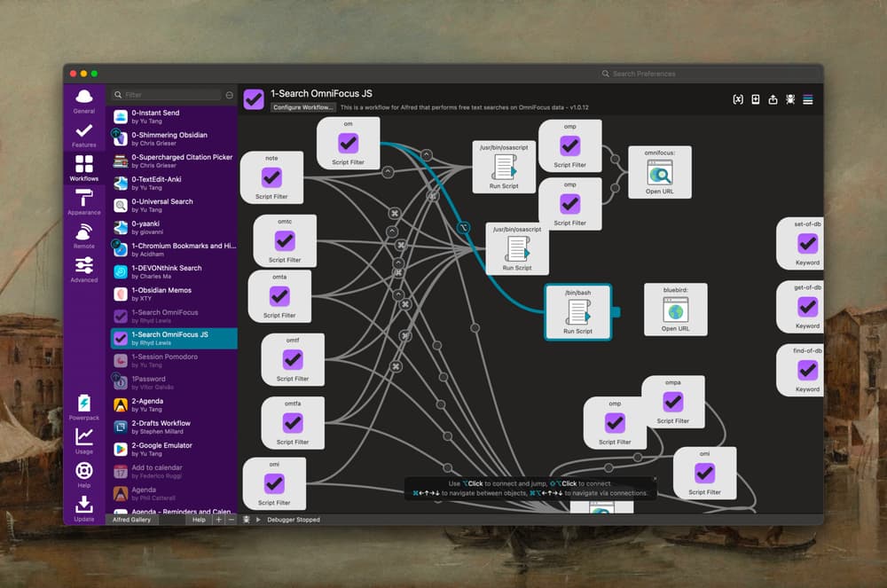This screenshot has height=588, width=887.
Task: Click the colored theme-lines icon in toolbar
Action: click(807, 99)
